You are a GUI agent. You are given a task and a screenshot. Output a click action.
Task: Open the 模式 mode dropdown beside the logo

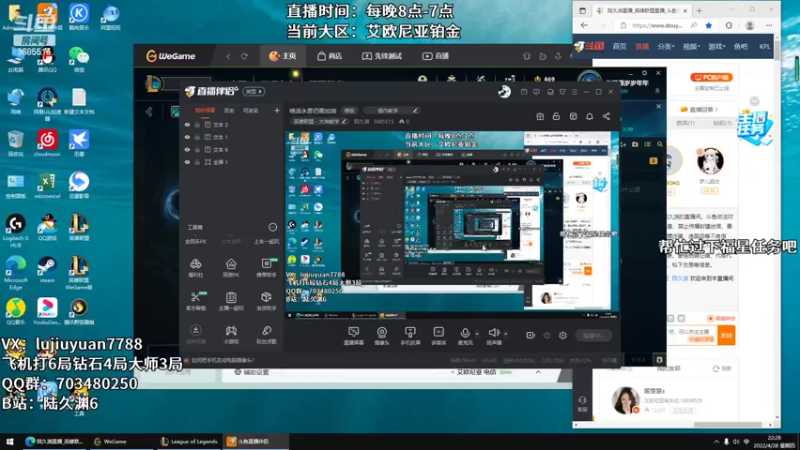pyautogui.click(x=254, y=92)
